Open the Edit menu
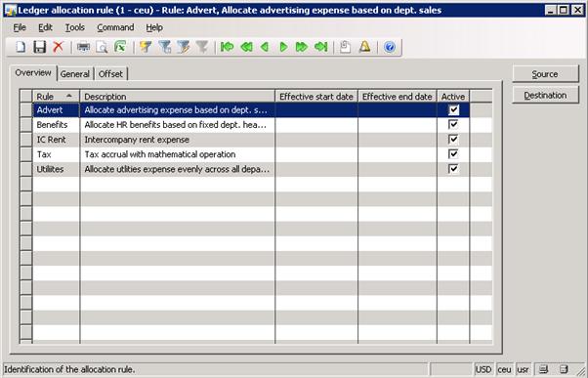The image size is (588, 378). 45,27
